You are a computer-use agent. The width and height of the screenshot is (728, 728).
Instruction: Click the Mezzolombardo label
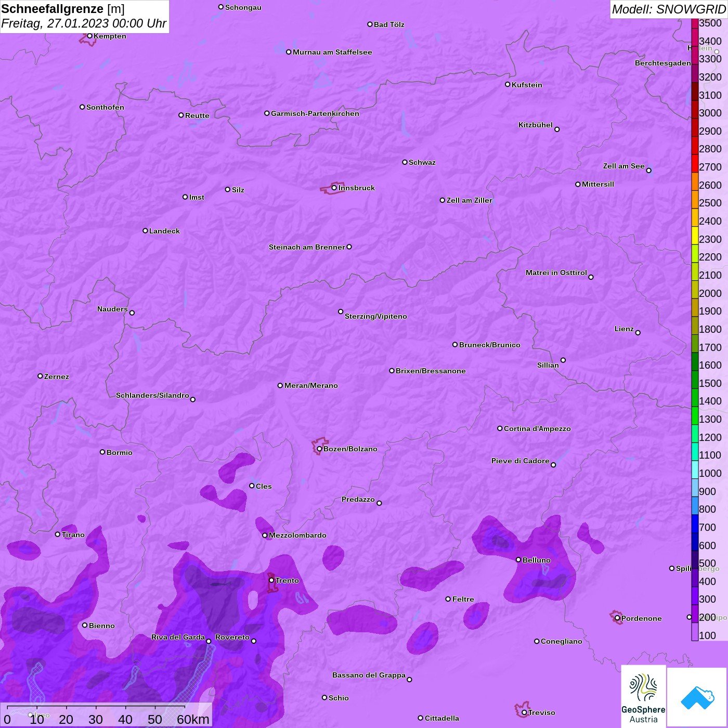pos(297,535)
